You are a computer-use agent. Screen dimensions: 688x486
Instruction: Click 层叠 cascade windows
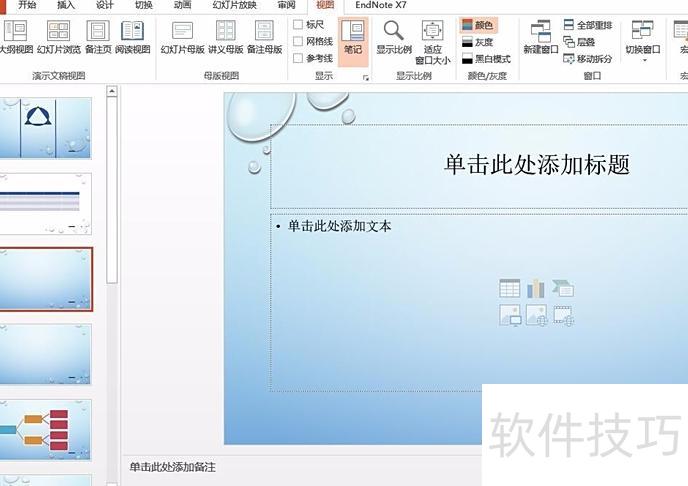579,42
